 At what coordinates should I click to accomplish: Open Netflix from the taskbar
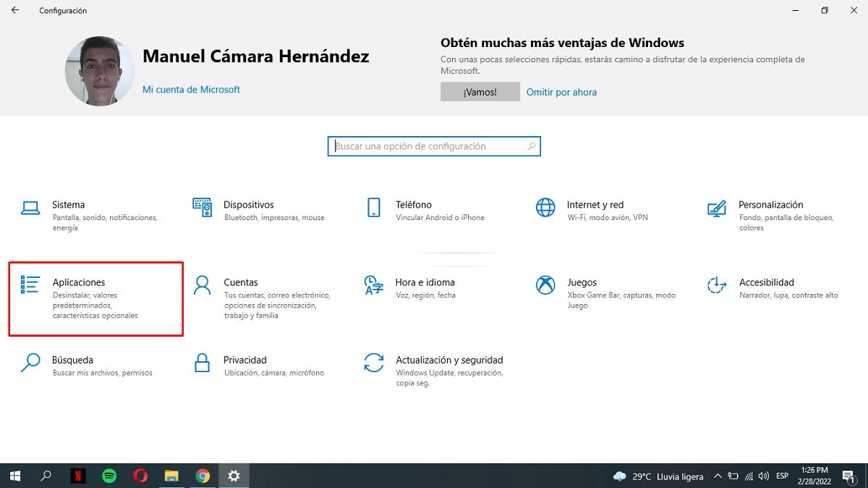click(77, 476)
